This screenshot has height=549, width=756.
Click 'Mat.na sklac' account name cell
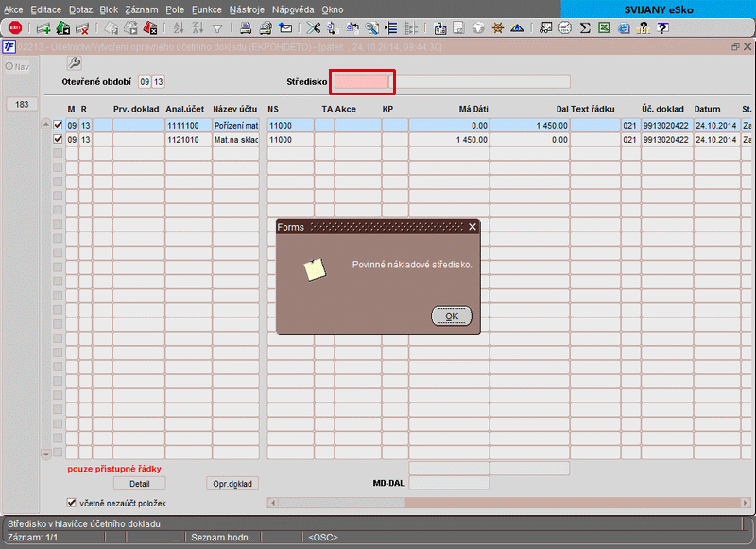(x=235, y=139)
